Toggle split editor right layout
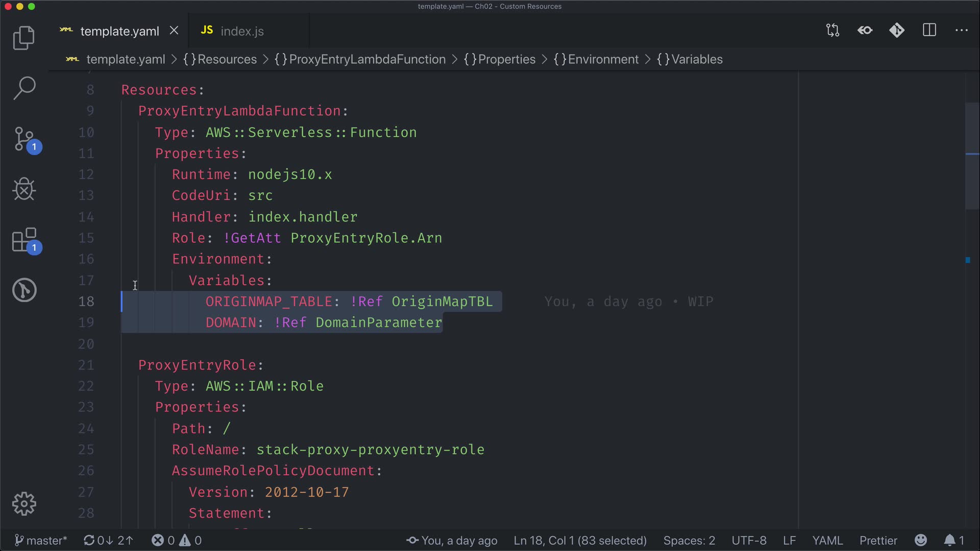Image resolution: width=980 pixels, height=551 pixels. 929,31
